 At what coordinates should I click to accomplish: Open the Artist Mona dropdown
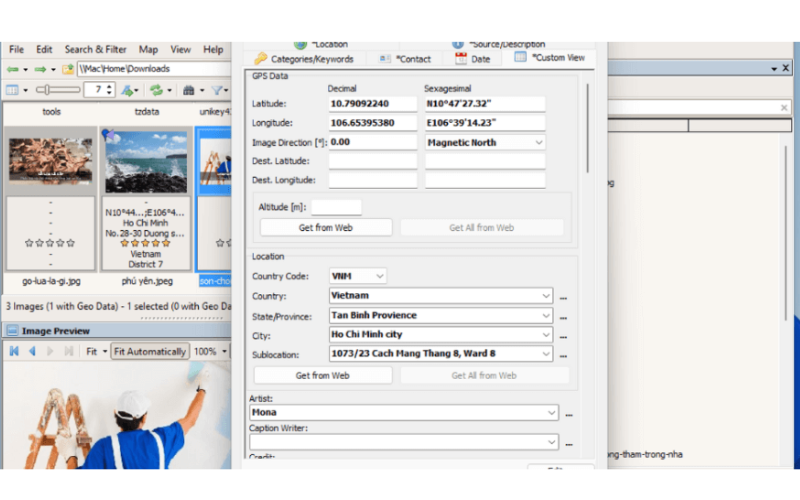pos(552,412)
